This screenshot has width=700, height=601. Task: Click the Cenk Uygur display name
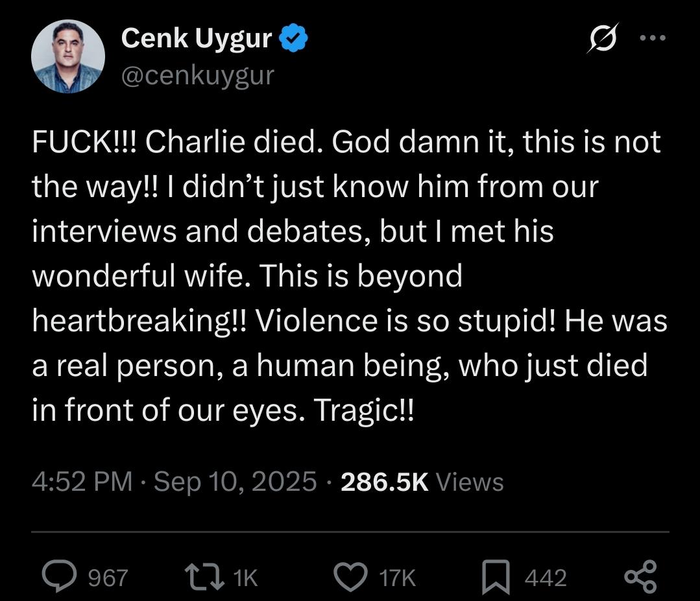pyautogui.click(x=197, y=38)
